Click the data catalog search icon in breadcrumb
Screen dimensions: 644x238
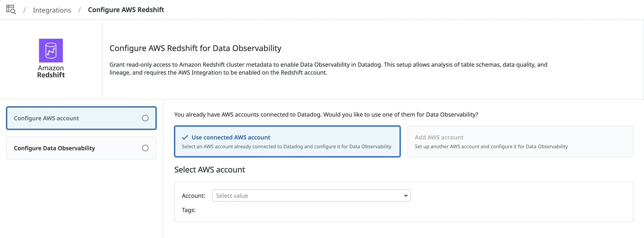(x=11, y=10)
